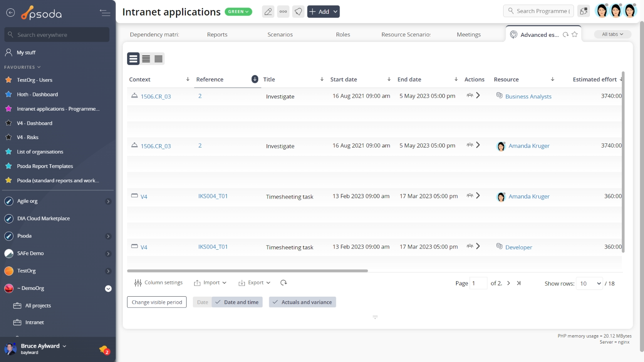The width and height of the screenshot is (644, 362).
Task: Click the drag handle below the table
Action: click(375, 317)
